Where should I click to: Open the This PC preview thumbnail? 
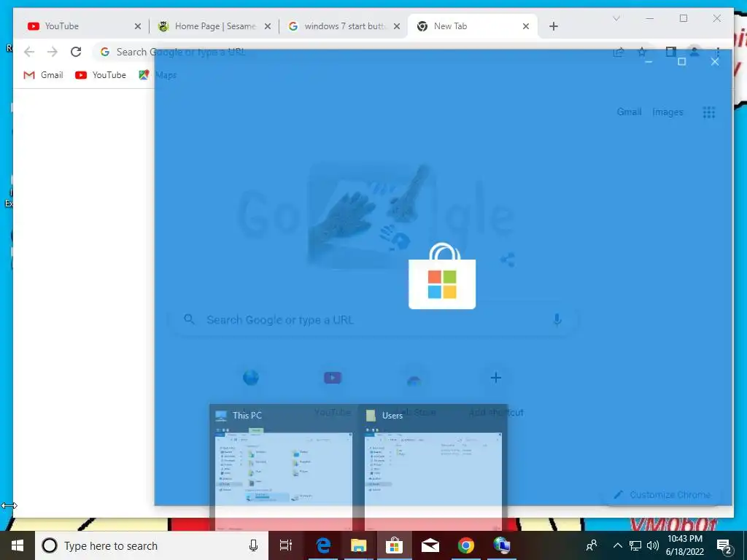(284, 468)
